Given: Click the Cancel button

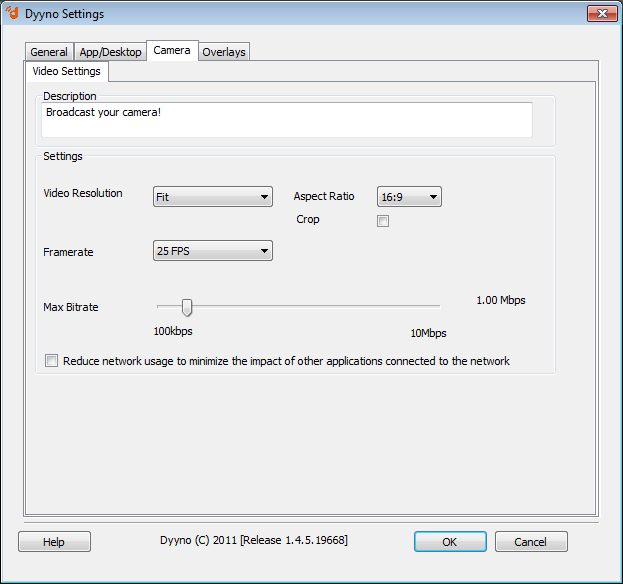Looking at the screenshot, I should [x=531, y=542].
